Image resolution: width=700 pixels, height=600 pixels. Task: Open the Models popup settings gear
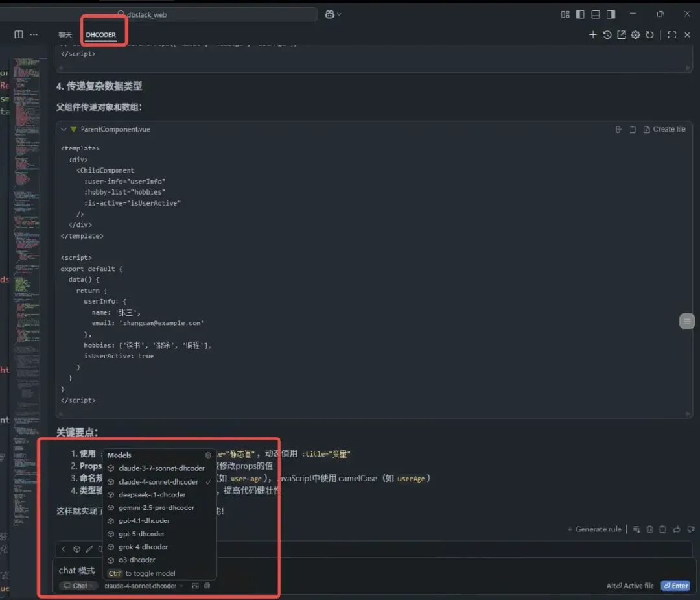click(208, 455)
